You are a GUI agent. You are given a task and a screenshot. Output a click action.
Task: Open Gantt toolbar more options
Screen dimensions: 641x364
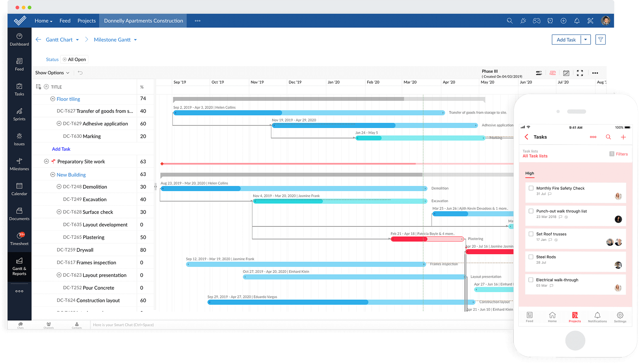point(595,73)
